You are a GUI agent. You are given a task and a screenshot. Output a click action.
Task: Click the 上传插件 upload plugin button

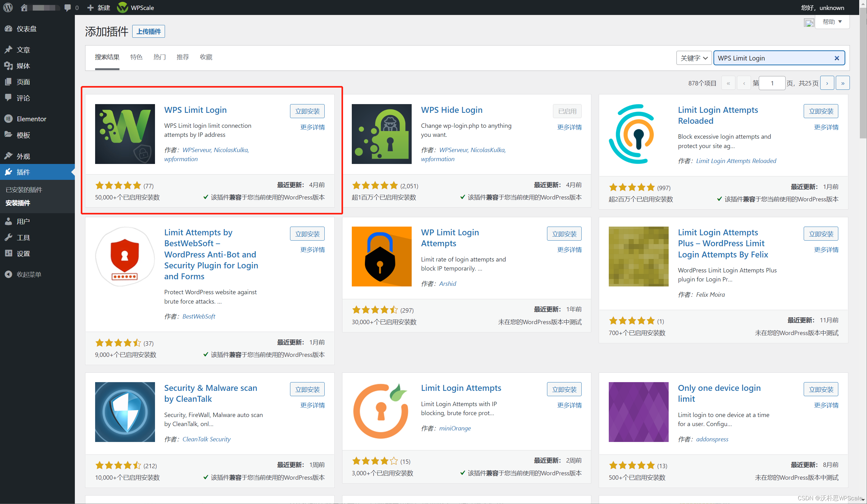(148, 31)
